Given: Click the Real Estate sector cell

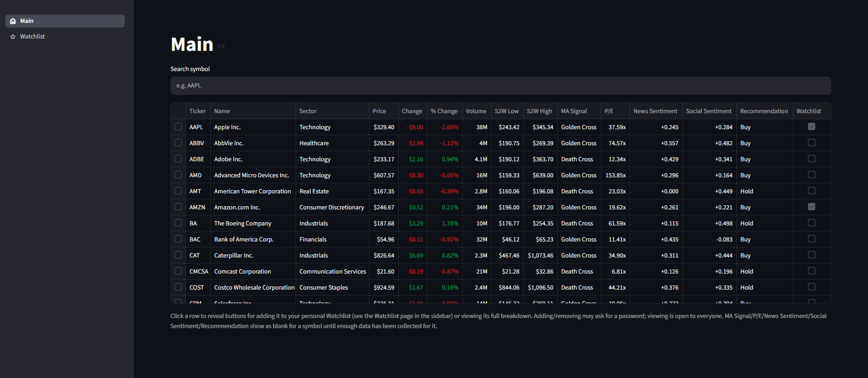Looking at the screenshot, I should [332, 191].
